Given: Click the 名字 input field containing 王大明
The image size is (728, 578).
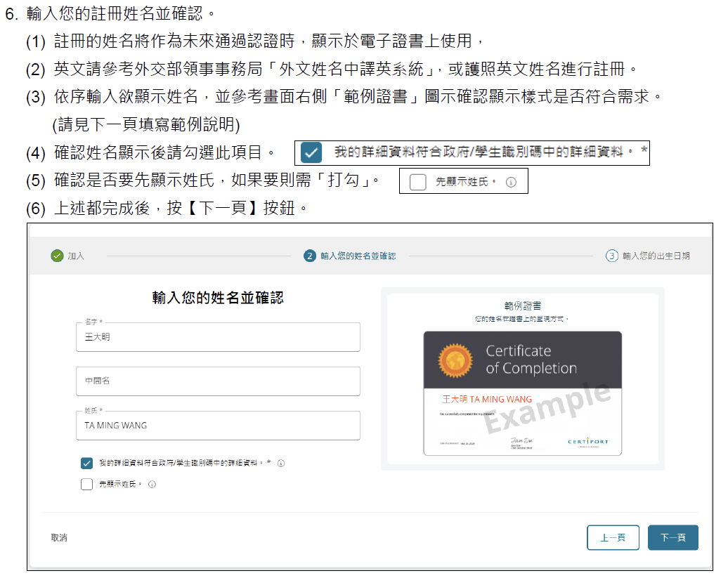Looking at the screenshot, I should (218, 337).
